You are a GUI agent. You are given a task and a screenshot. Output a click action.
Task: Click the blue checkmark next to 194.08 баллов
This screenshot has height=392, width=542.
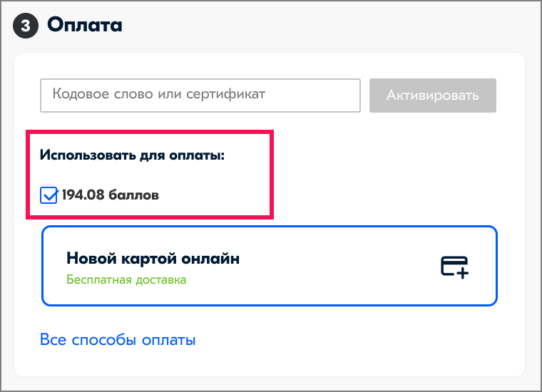(49, 195)
